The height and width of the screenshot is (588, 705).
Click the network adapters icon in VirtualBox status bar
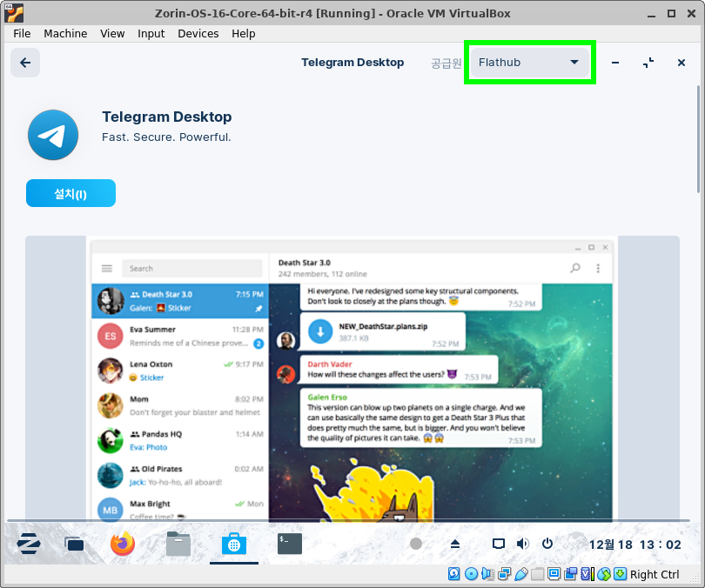505,573
